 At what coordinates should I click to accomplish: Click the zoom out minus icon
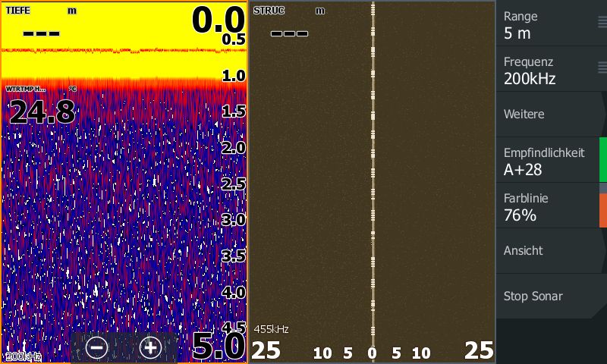click(x=96, y=347)
